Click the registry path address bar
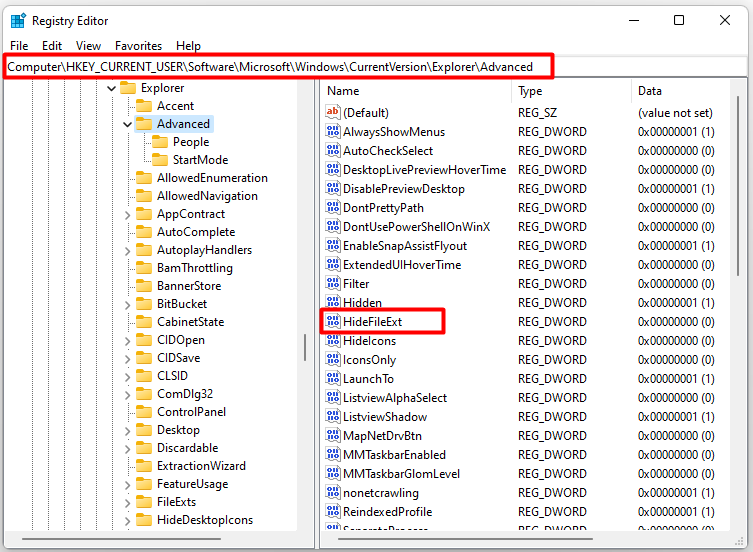Viewport: 753px width, 552px height. (279, 66)
